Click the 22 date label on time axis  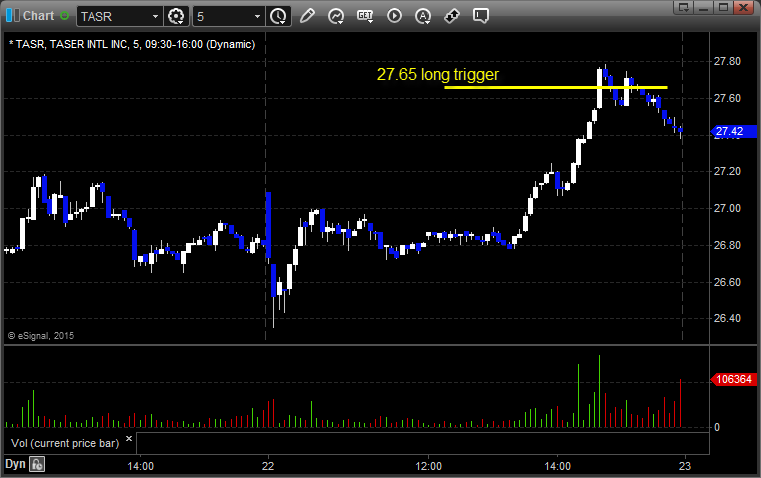click(x=268, y=466)
